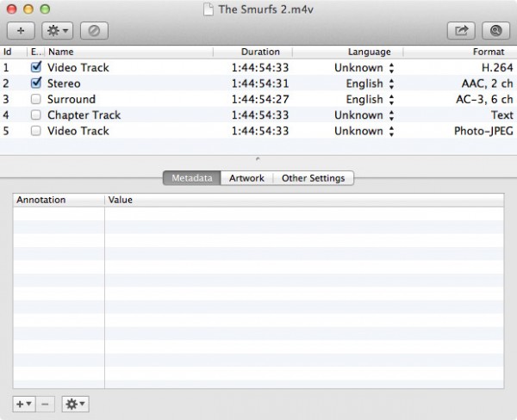Screen dimensions: 517x420
Task: Enable the Surround track checkbox
Action: click(x=35, y=99)
